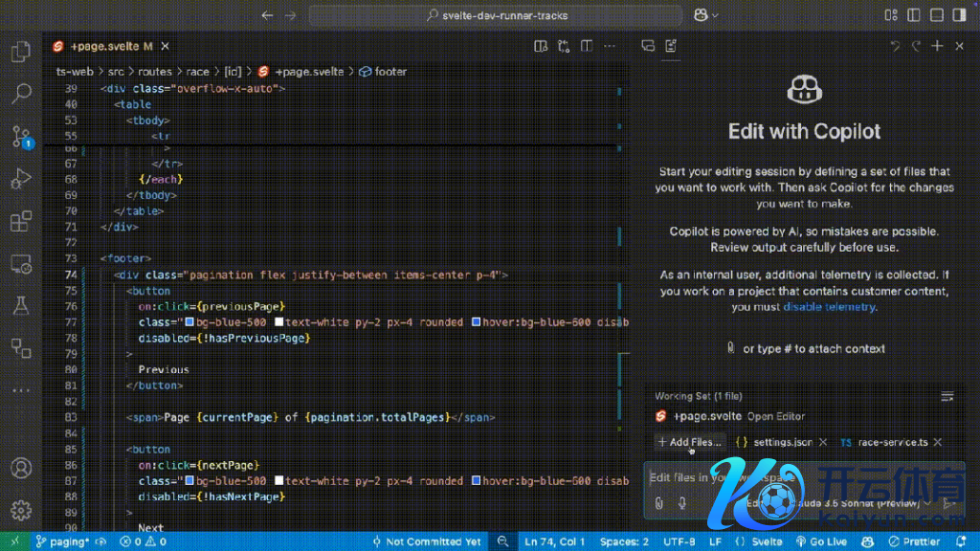Viewport: 980px width, 551px height.
Task: Open the Extensions view
Action: [x=20, y=221]
